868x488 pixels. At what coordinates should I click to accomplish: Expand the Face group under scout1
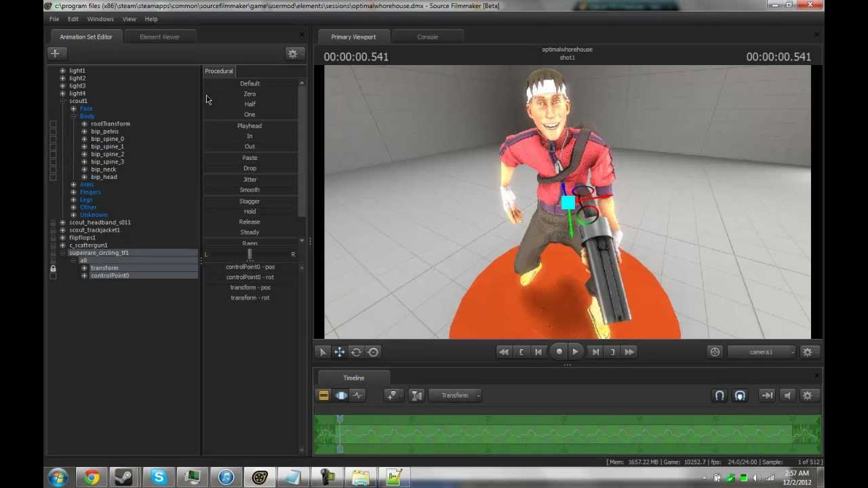[x=73, y=108]
